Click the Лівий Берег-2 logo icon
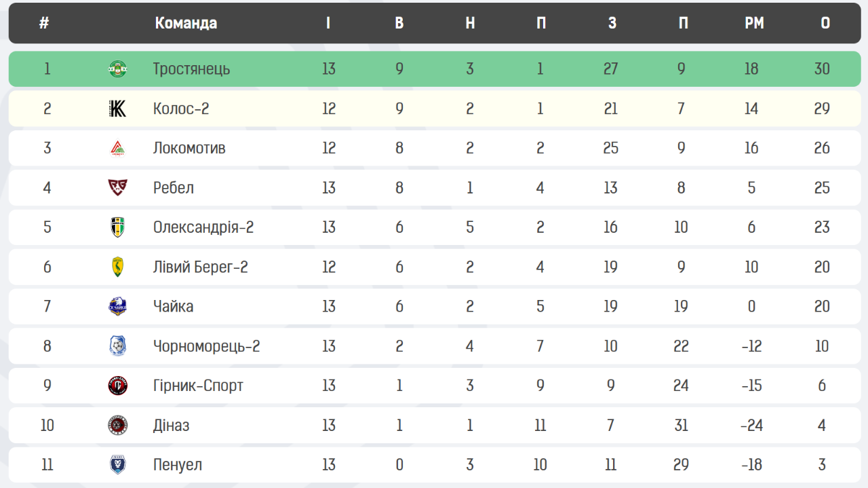 click(x=118, y=267)
